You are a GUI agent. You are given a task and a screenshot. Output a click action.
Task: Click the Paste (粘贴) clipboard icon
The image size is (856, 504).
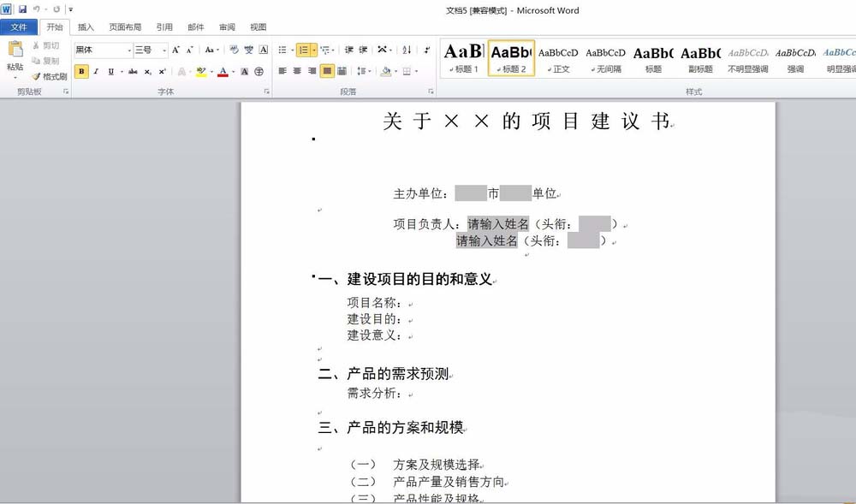tap(15, 51)
